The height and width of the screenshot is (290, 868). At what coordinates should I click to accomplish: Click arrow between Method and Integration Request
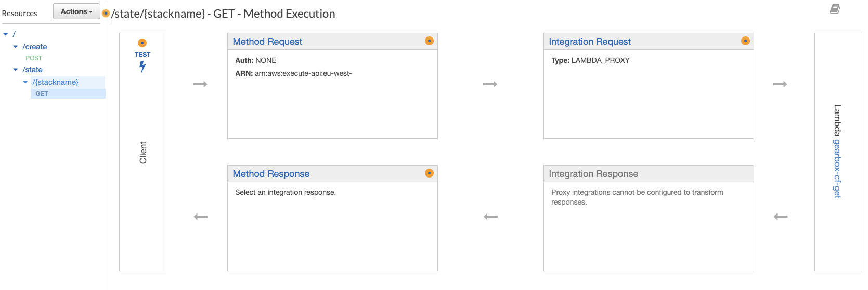point(490,84)
